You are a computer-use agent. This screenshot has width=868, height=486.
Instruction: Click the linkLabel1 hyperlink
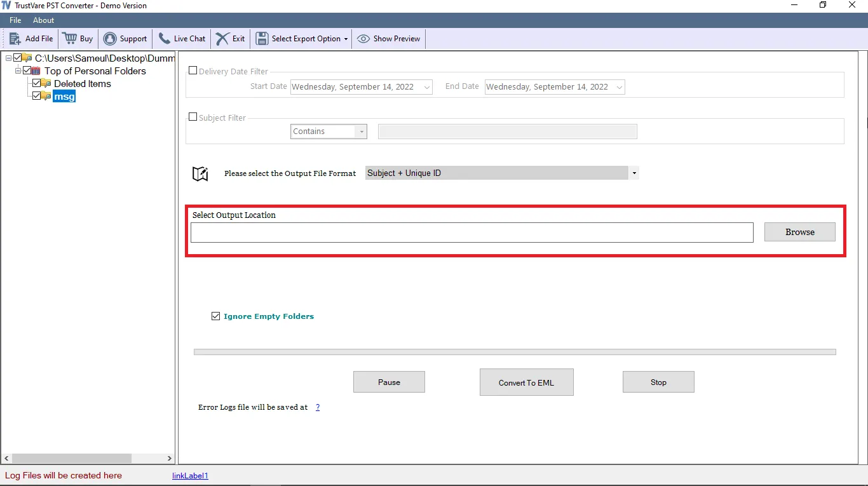pos(190,475)
